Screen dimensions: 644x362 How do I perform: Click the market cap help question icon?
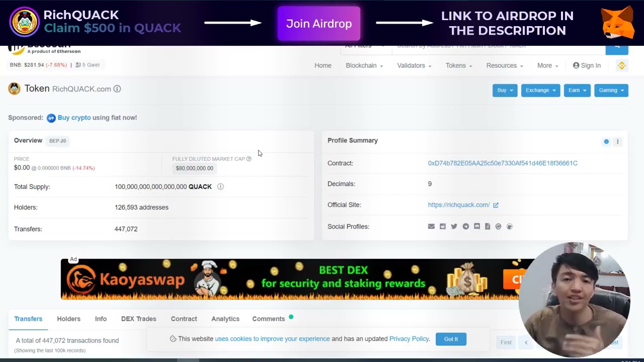pyautogui.click(x=249, y=159)
